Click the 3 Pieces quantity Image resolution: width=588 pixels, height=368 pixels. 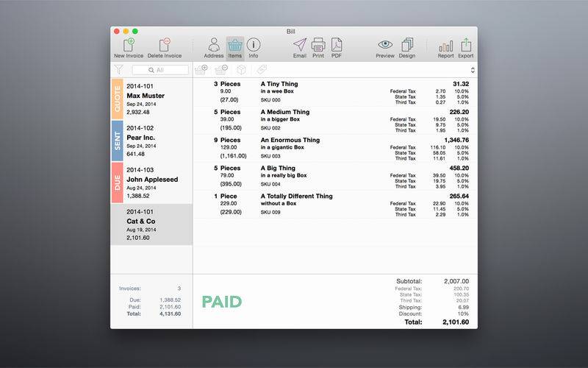click(227, 84)
